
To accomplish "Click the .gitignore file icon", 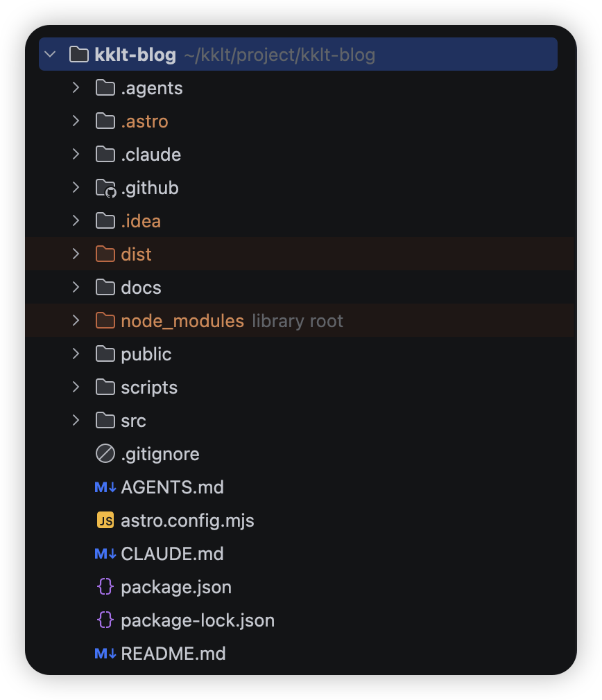I will [105, 453].
